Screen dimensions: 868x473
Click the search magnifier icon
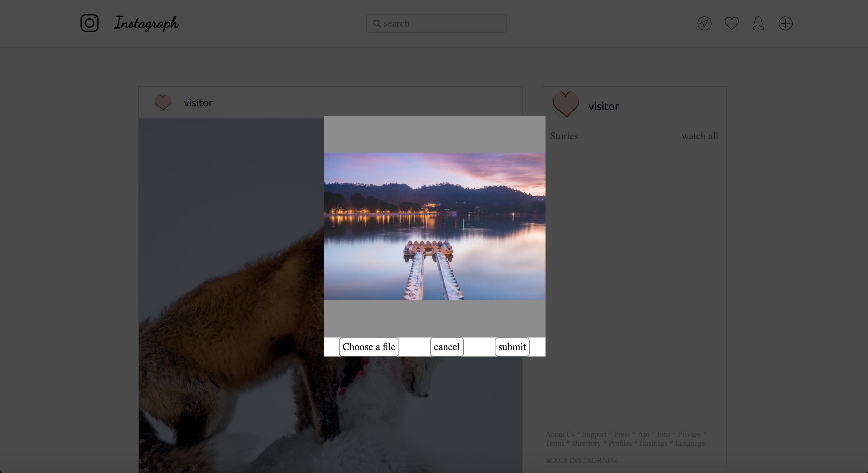point(377,23)
